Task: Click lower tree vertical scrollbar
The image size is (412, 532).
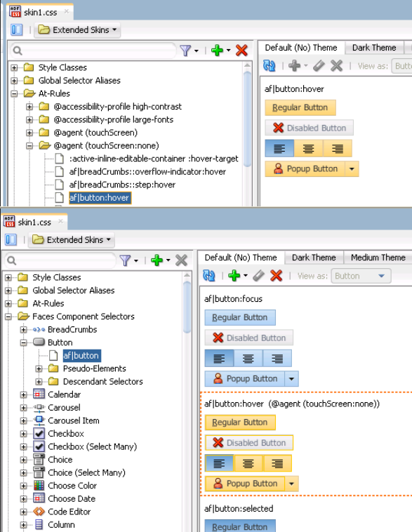Action: coord(187,307)
